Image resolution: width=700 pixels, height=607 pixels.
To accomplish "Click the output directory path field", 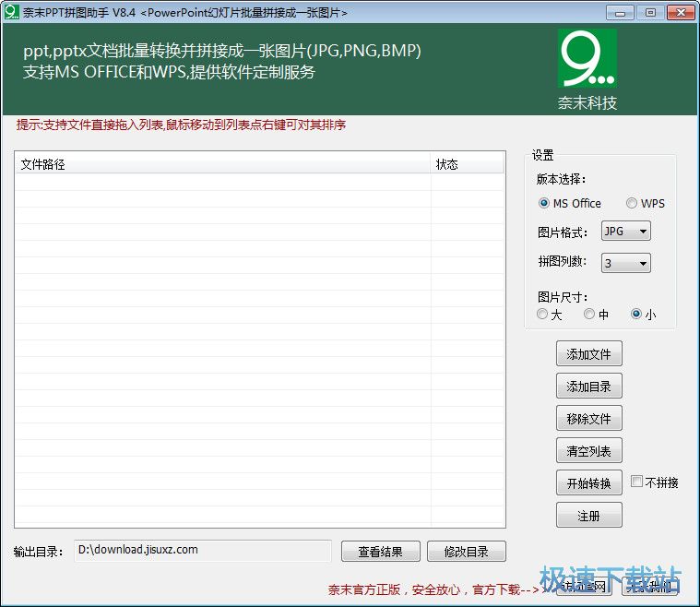I will (202, 551).
